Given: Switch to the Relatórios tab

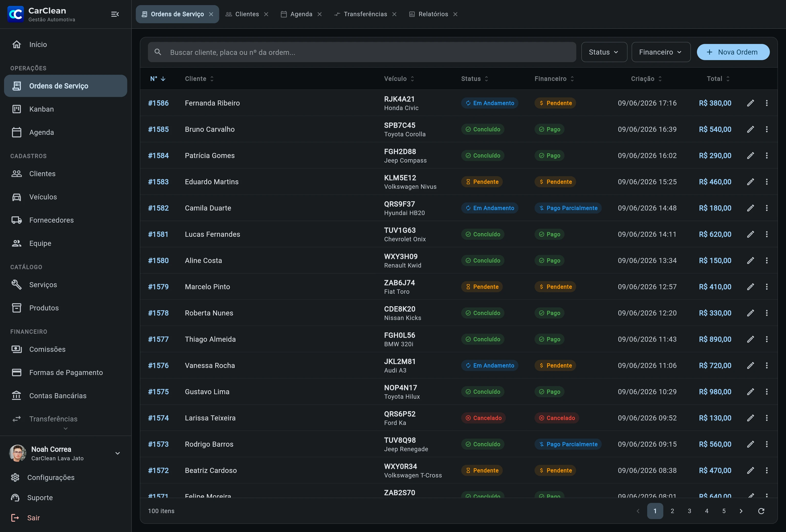Looking at the screenshot, I should coord(433,14).
